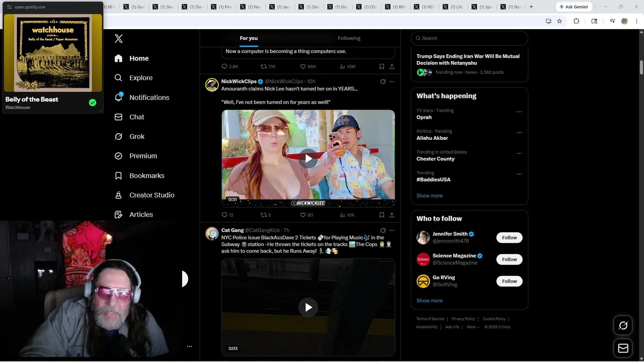This screenshot has height=362, width=644.
Task: Open more options on Cat Gang post
Action: [392, 230]
